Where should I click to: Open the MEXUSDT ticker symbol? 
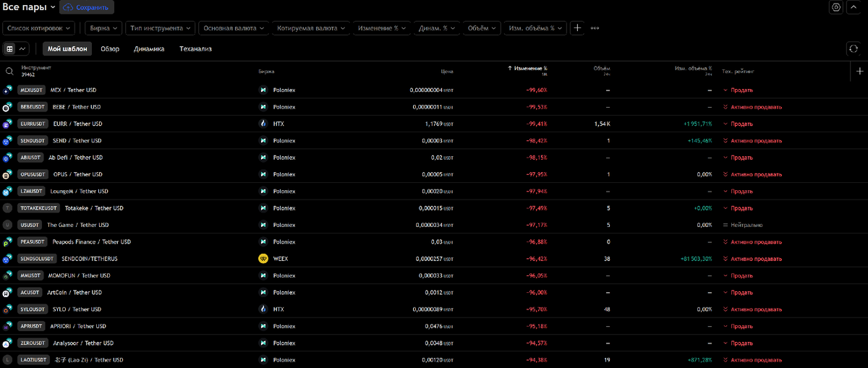32,90
